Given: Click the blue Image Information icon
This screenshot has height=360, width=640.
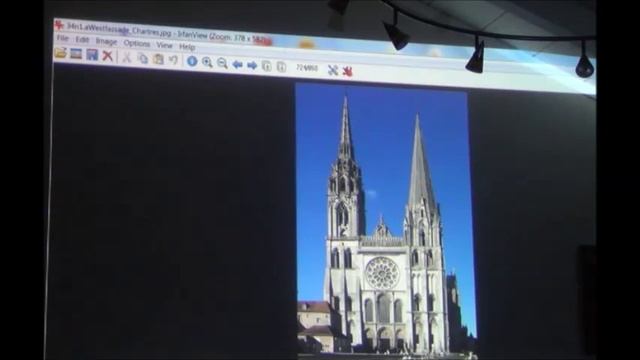Looking at the screenshot, I should [192, 61].
